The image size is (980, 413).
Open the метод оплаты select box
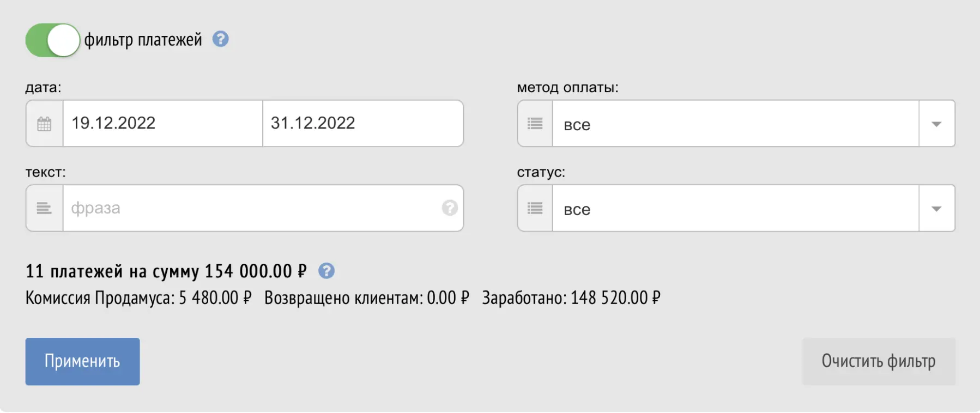click(x=735, y=124)
